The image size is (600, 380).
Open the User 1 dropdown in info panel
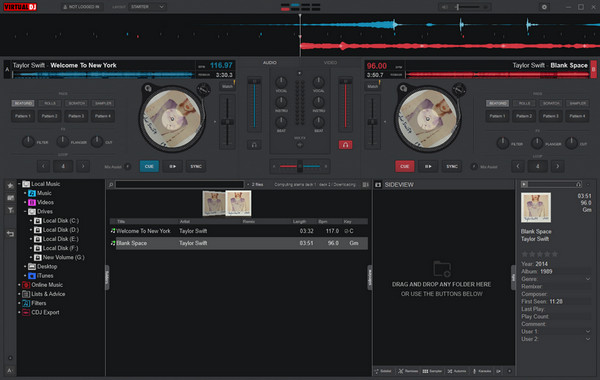pyautogui.click(x=588, y=331)
